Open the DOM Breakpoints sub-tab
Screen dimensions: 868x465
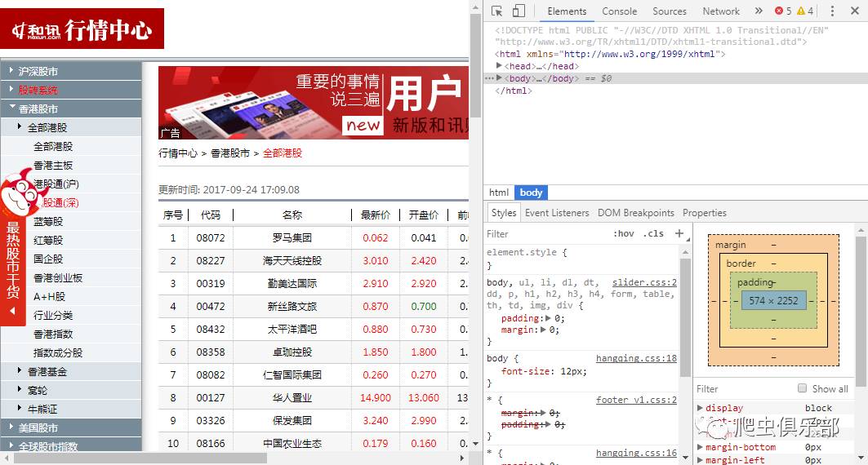point(635,213)
